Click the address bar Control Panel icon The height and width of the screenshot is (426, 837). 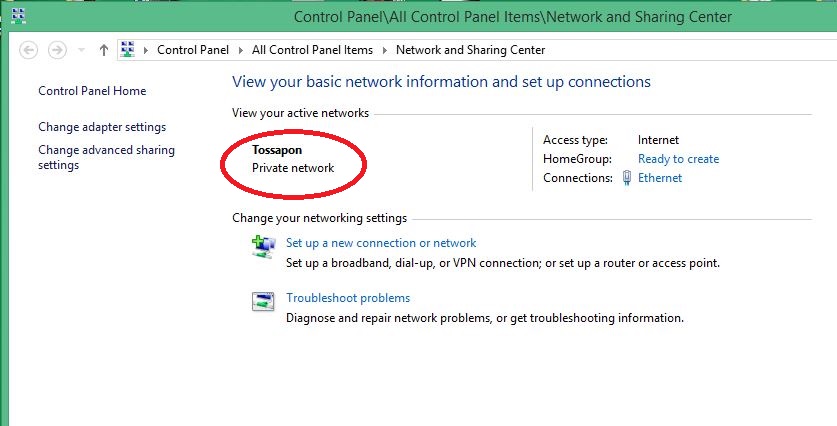(127, 50)
